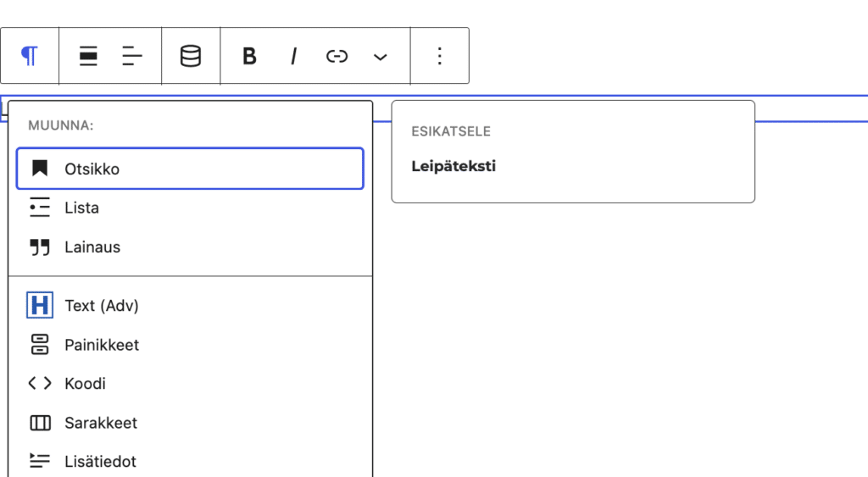The height and width of the screenshot is (477, 868).
Task: Click the text alignment icon
Action: tap(131, 56)
